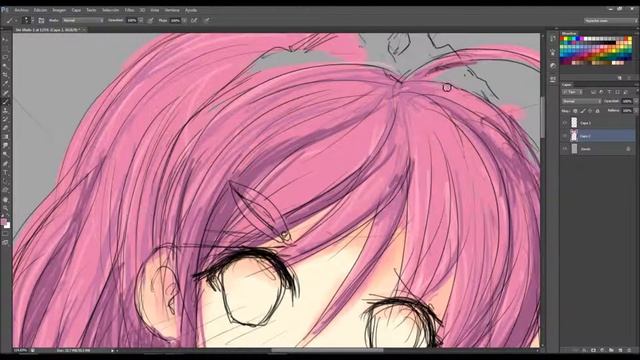Select the Pen tool
Viewport: 640px width, 360px height.
click(5, 164)
